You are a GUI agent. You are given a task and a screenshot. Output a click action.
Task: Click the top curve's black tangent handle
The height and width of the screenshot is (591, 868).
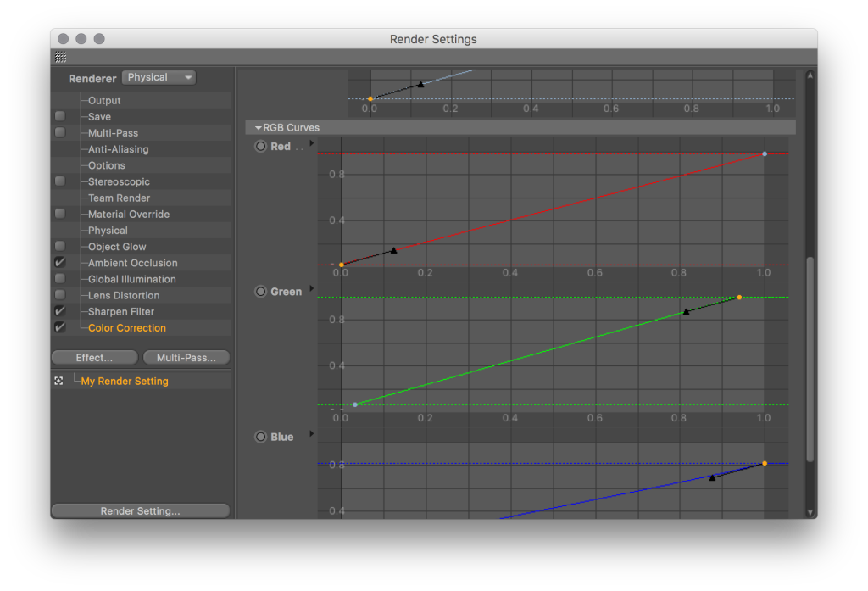point(420,84)
